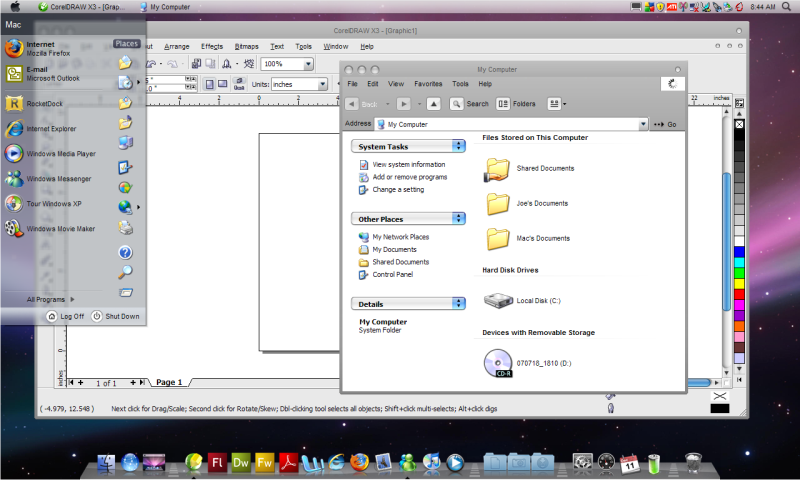The height and width of the screenshot is (480, 800).
Task: Click the Shut Down button
Action: tap(116, 316)
